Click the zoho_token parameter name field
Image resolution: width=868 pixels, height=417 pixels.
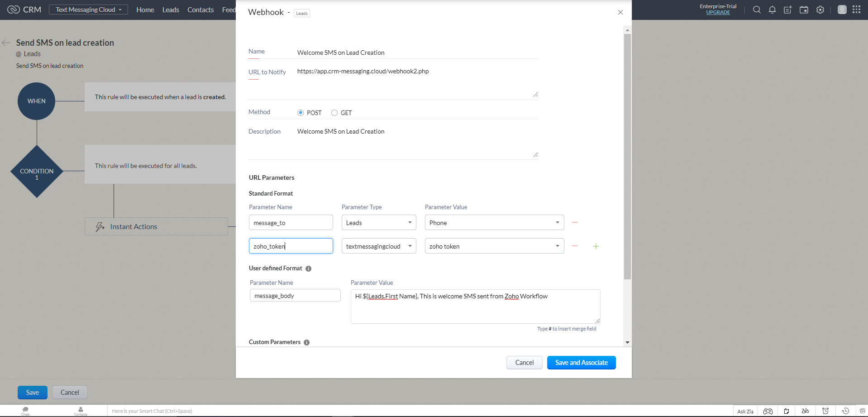point(291,246)
